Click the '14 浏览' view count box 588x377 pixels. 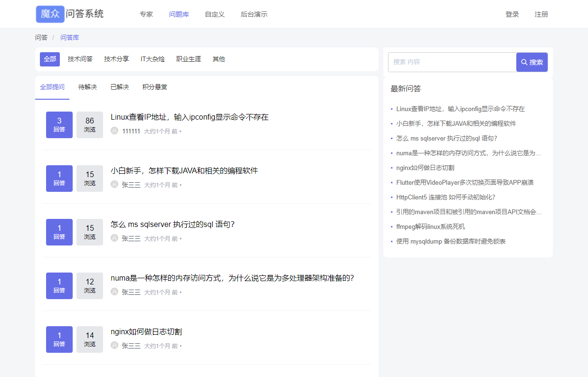pos(90,339)
